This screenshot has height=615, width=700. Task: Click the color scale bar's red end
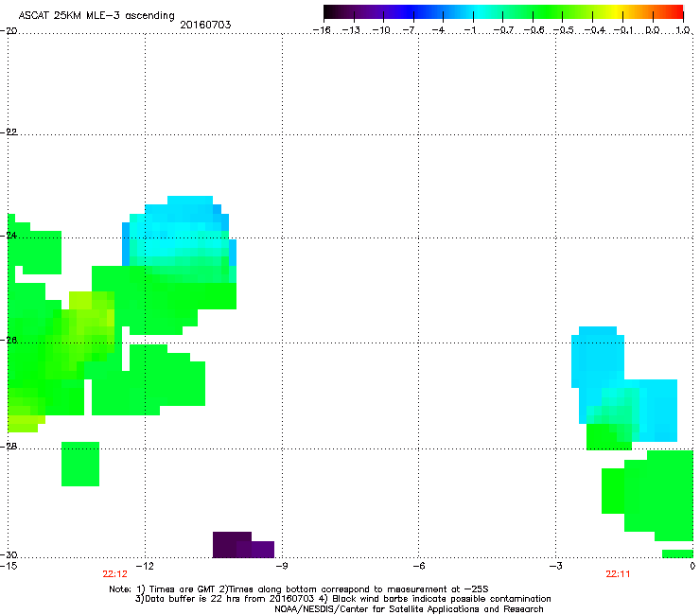(x=677, y=11)
